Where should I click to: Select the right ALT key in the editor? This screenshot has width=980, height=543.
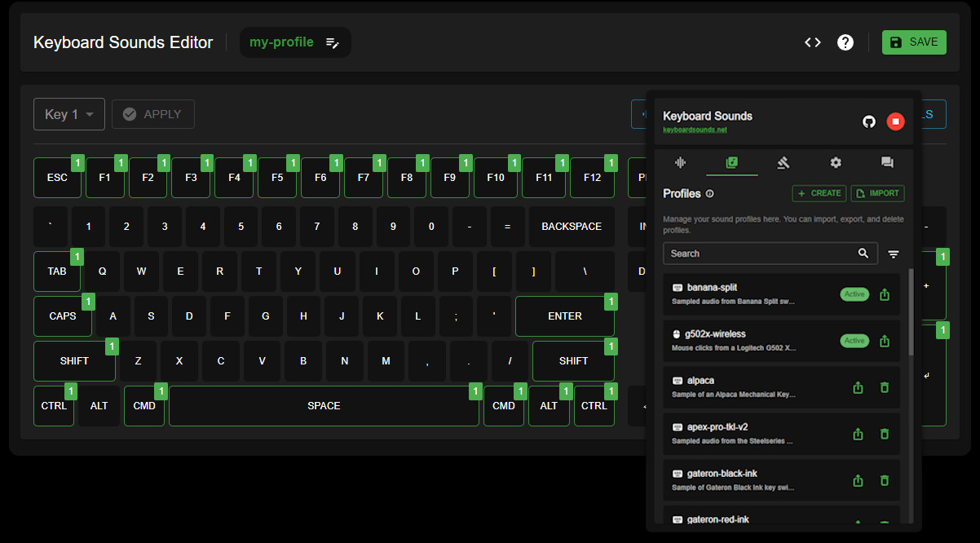(549, 406)
